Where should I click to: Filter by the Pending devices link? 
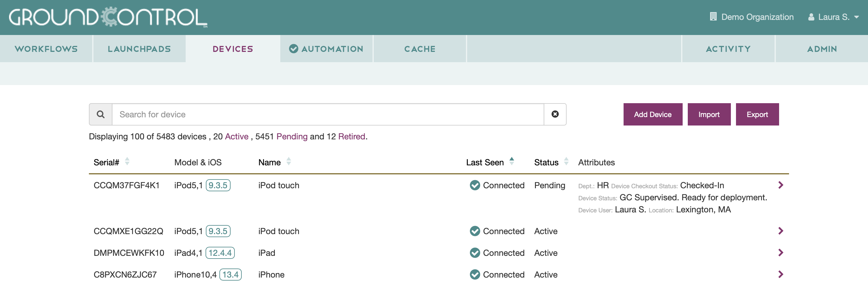click(292, 137)
